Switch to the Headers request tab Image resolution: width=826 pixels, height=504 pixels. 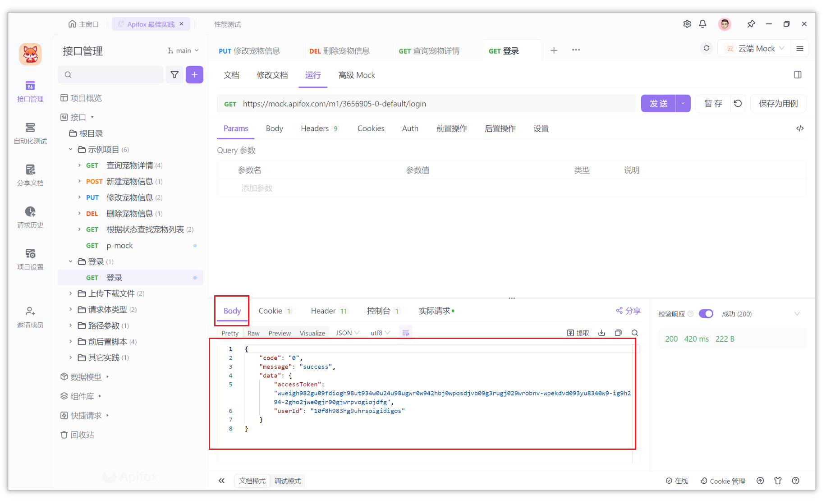click(x=315, y=128)
